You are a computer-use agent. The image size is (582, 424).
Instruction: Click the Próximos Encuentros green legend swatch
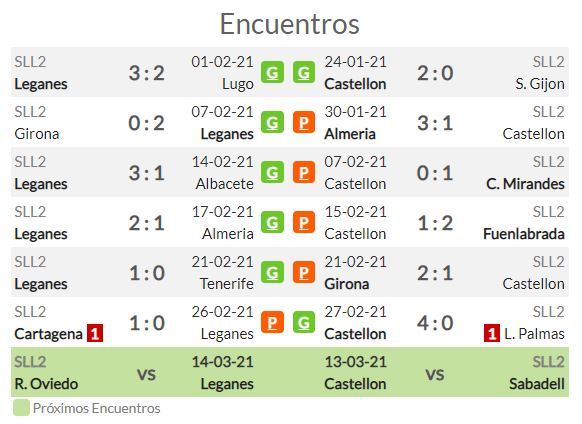(21, 408)
